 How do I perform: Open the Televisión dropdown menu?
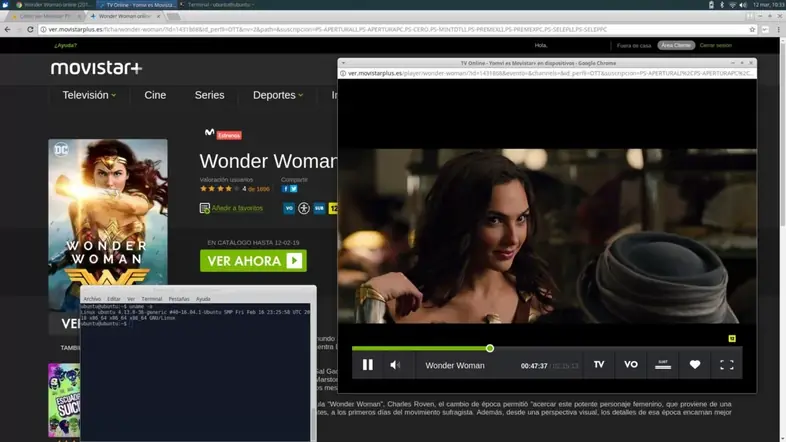click(x=89, y=95)
